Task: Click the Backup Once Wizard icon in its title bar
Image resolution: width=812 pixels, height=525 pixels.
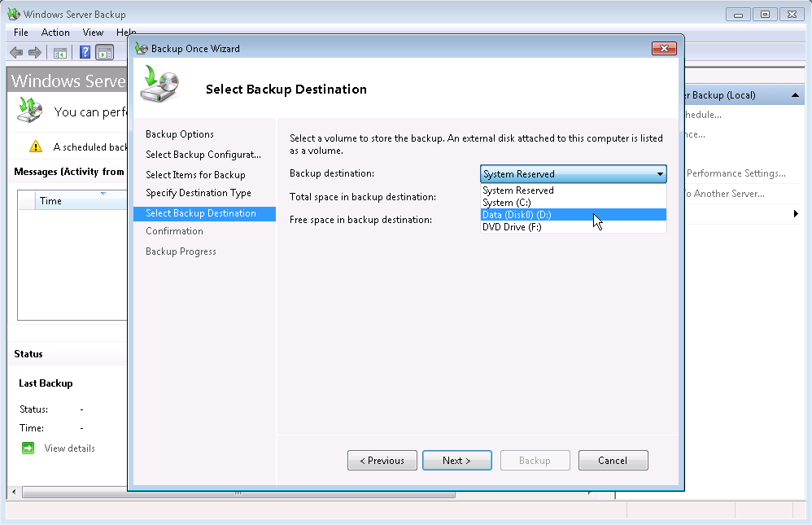Action: tap(141, 48)
